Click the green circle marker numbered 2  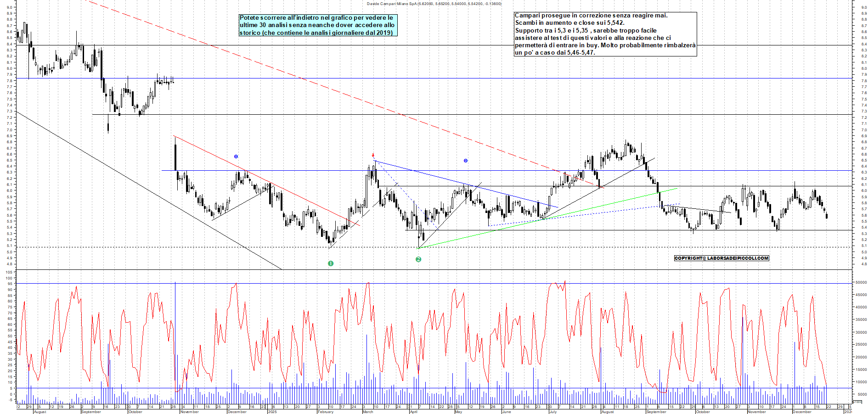[418, 259]
